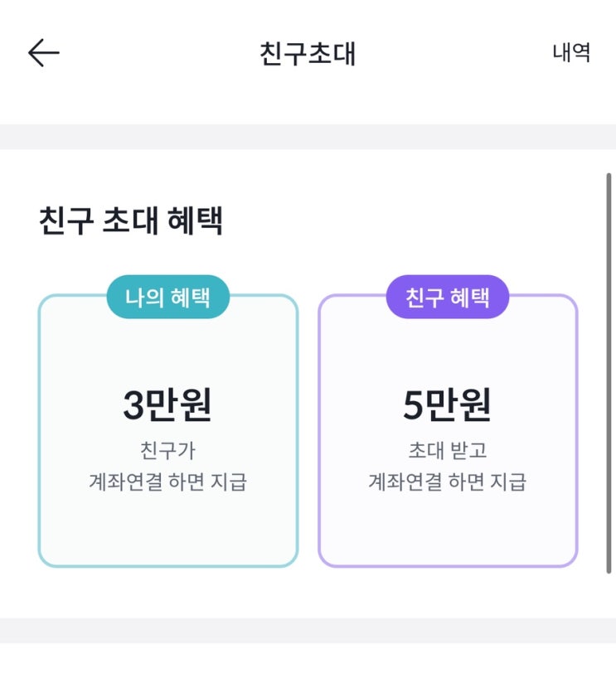Select the teal 나의 혜택 badge
616x673 pixels.
(167, 297)
